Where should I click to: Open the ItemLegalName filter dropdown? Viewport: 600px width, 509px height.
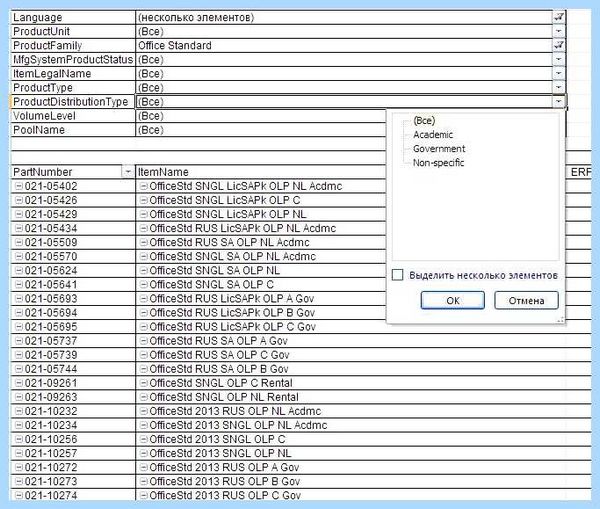tap(559, 73)
